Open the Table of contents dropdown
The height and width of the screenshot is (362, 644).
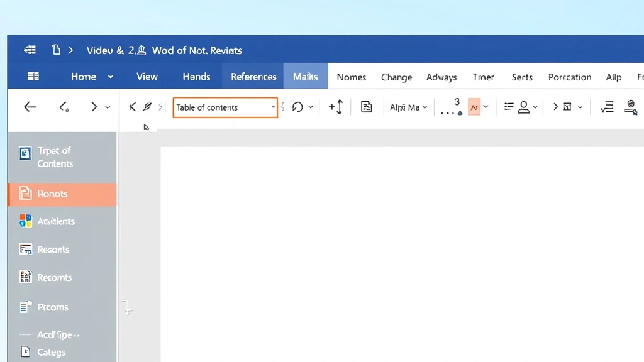click(225, 107)
